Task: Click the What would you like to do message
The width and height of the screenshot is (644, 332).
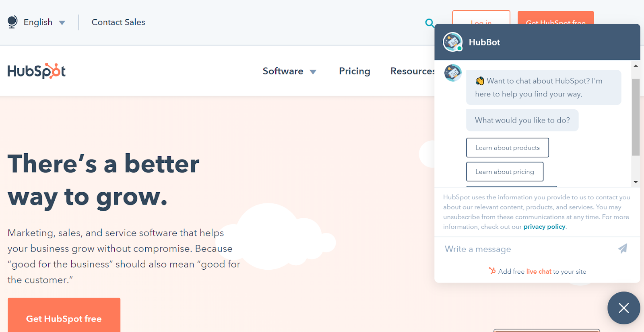Action: tap(522, 120)
